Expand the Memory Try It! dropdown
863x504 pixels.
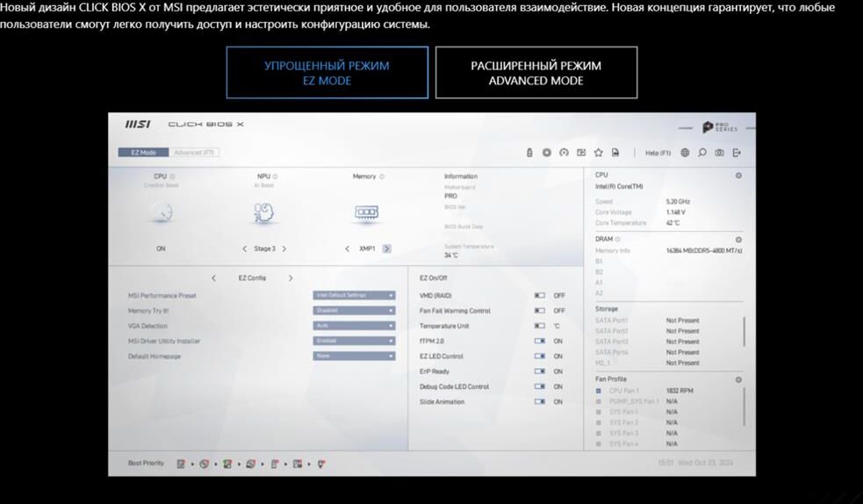[x=354, y=311]
